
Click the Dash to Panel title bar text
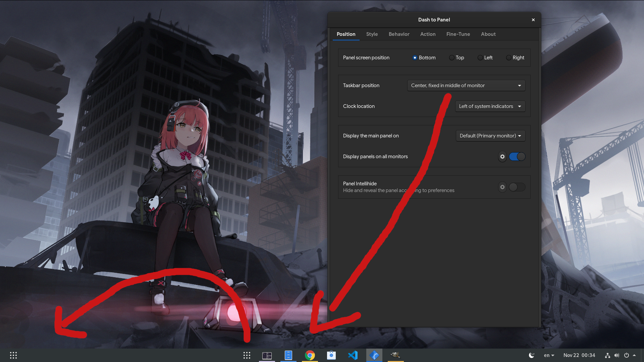434,20
